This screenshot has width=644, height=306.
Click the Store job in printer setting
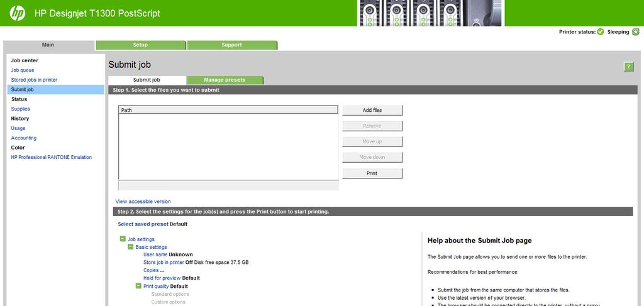(164, 262)
